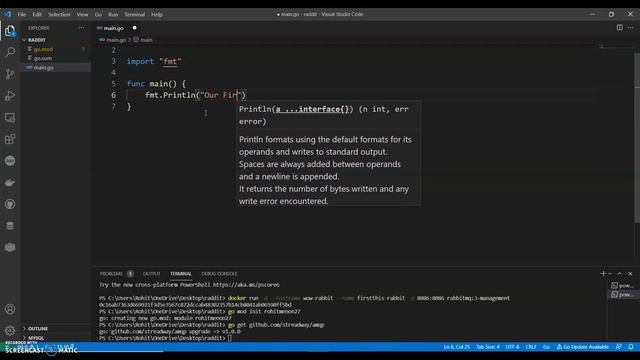Click Tab Size: 4 in status bar
This screenshot has height=360, width=640.
(x=488, y=347)
